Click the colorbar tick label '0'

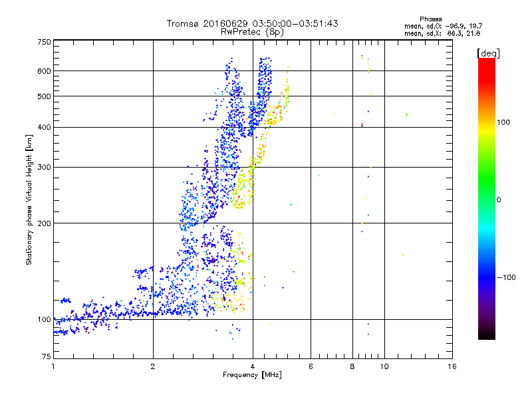[499, 200]
